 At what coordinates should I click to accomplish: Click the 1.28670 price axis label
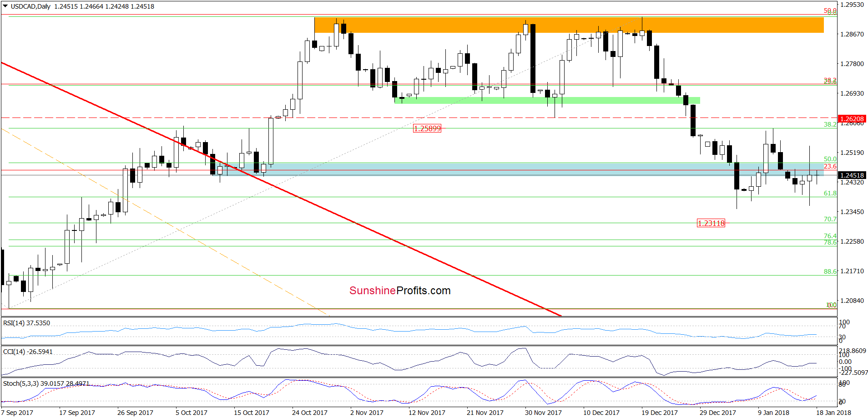[852, 34]
